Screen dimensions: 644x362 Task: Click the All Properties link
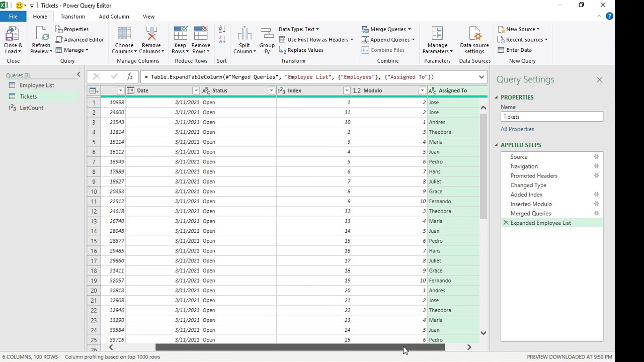(x=517, y=129)
